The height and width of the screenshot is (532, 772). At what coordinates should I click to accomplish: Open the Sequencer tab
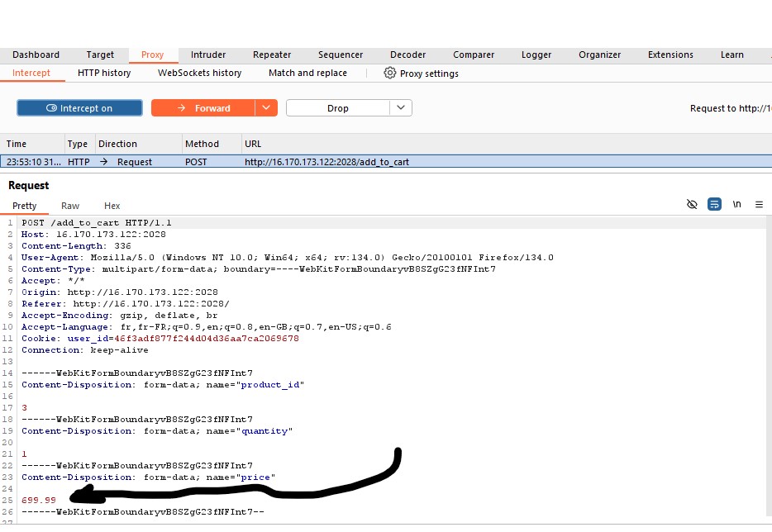tap(341, 55)
